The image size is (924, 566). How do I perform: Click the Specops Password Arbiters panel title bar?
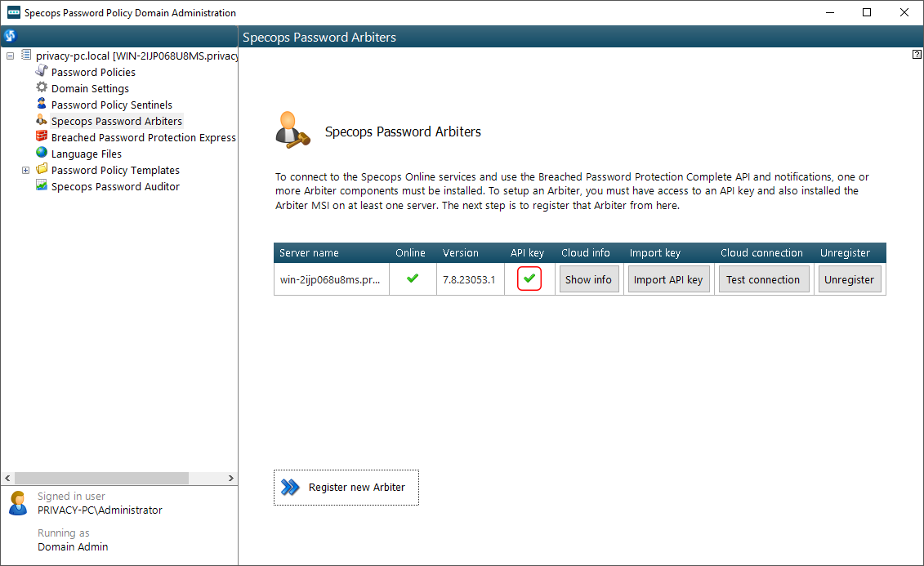tap(580, 37)
